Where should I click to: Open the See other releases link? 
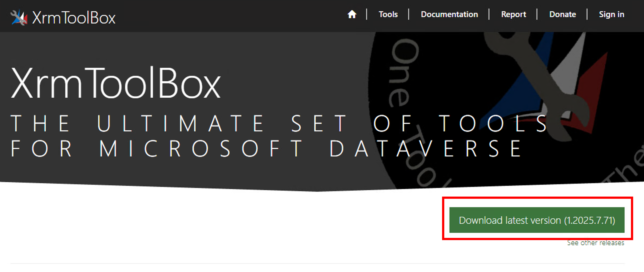point(596,243)
